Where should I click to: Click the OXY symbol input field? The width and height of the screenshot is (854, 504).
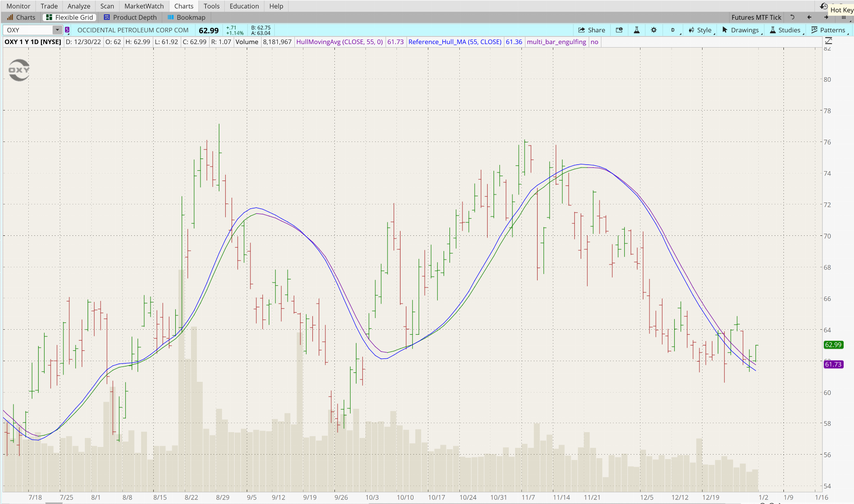pos(28,30)
